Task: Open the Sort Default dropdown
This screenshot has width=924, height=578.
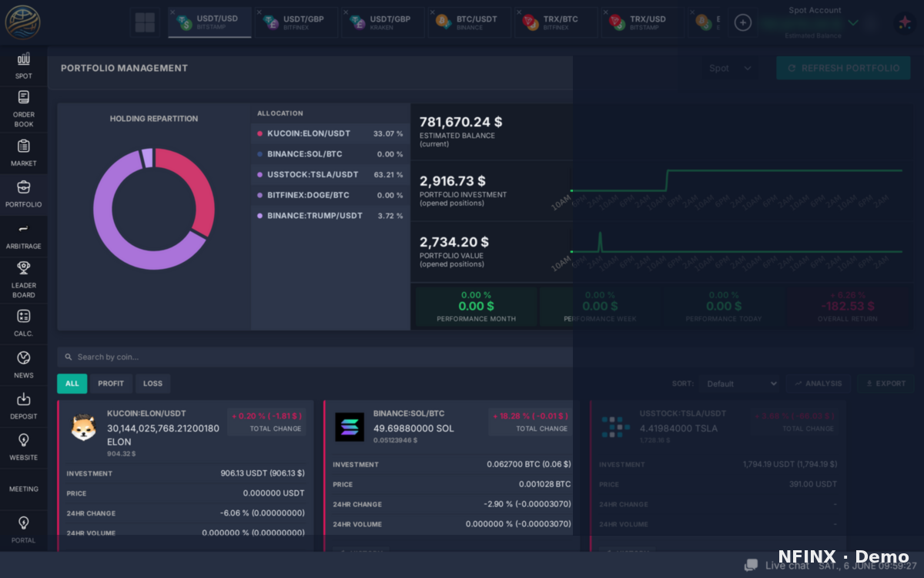Action: coord(739,383)
